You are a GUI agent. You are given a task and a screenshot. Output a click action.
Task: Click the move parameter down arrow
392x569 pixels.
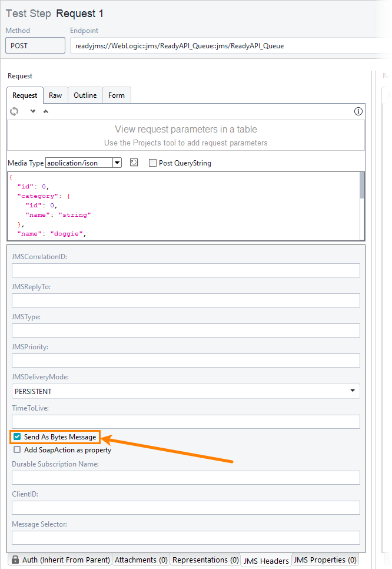[33, 111]
